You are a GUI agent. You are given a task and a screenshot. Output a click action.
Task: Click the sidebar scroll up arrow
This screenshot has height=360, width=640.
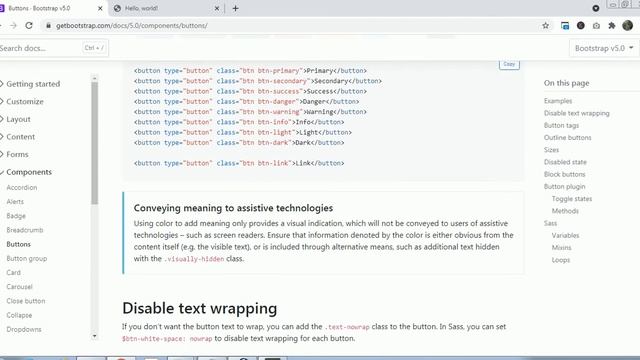click(x=95, y=78)
